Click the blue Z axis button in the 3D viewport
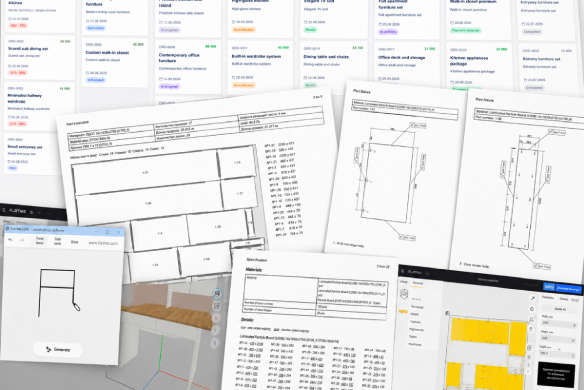 pyautogui.click(x=215, y=343)
